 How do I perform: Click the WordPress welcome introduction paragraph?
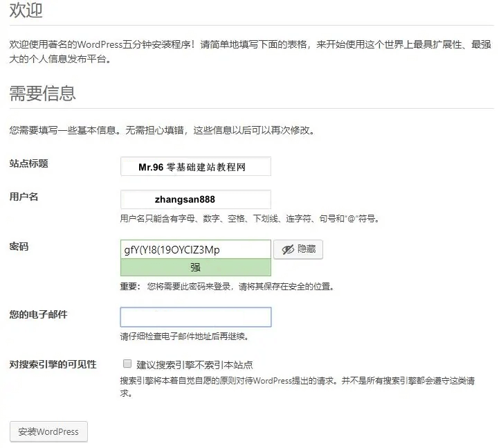click(250, 51)
